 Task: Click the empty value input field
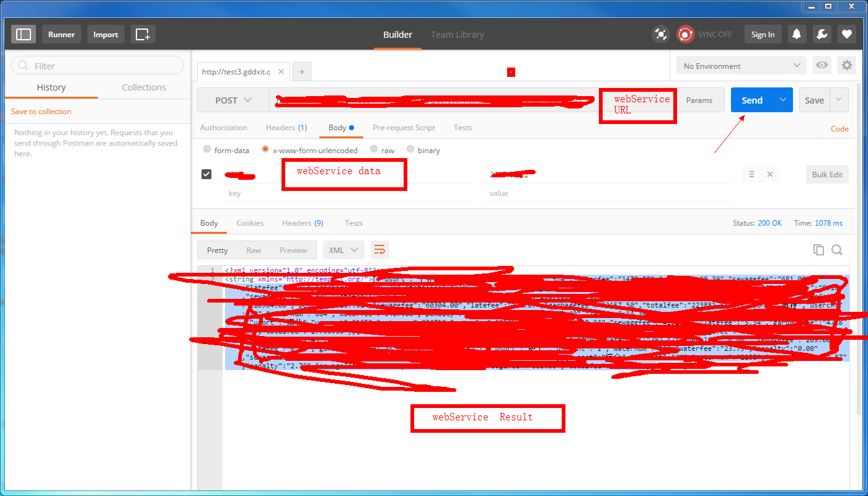click(608, 193)
